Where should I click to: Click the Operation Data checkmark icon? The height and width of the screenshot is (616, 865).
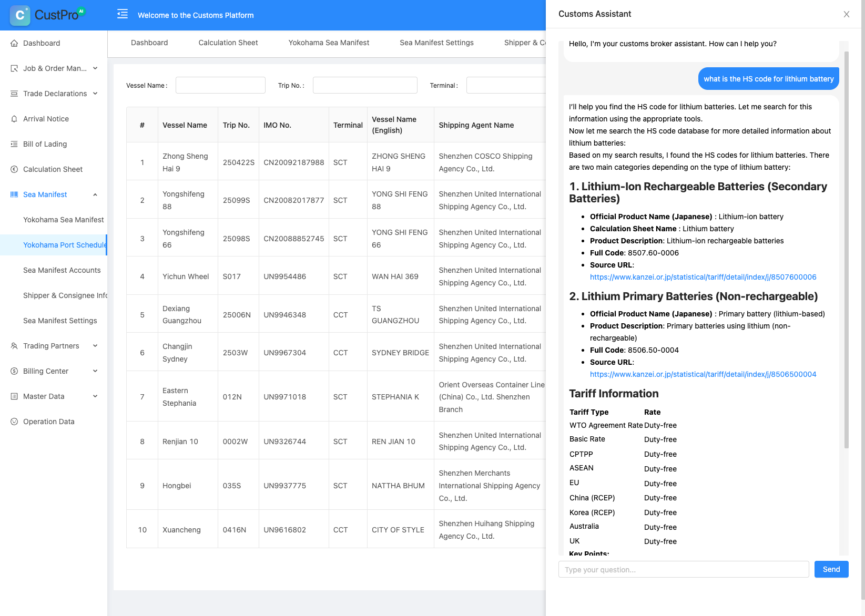coord(14,422)
